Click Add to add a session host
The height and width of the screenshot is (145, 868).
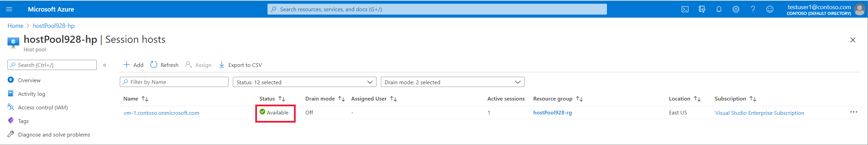point(133,65)
